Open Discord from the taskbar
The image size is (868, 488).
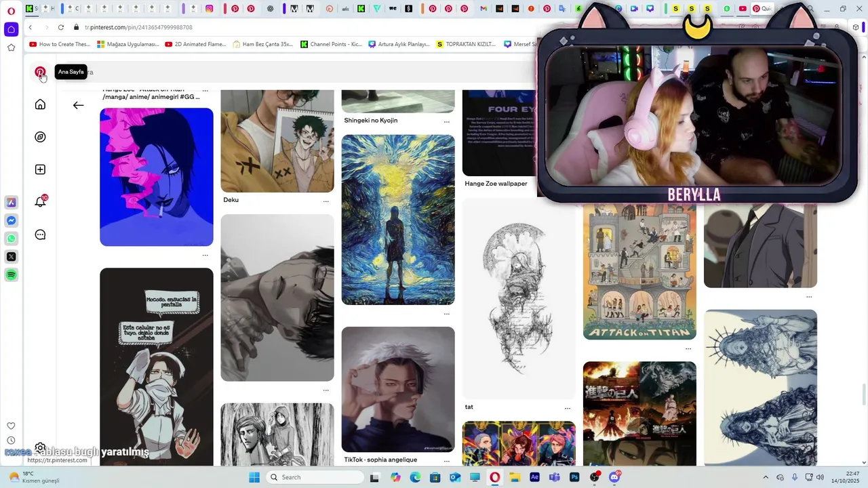(615, 477)
